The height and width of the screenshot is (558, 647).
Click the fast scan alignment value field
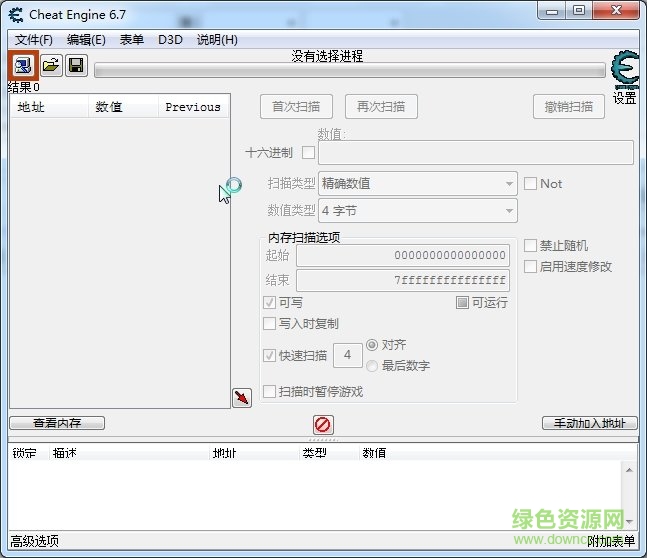point(348,355)
